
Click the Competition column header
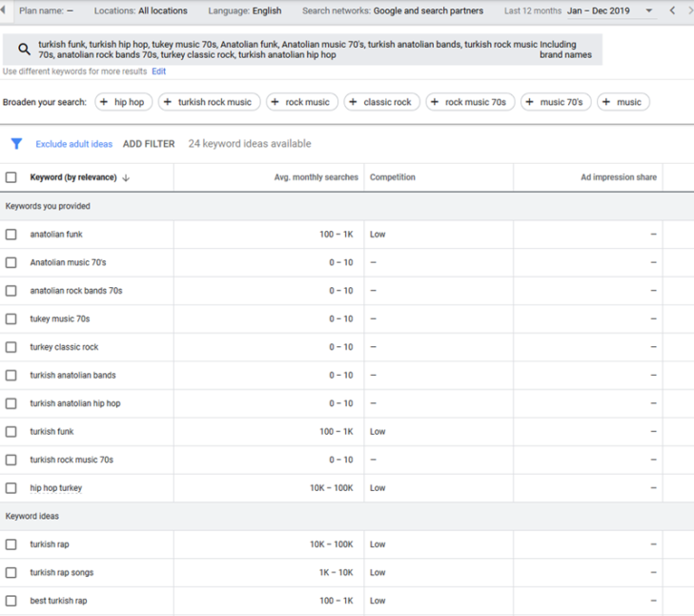(392, 177)
